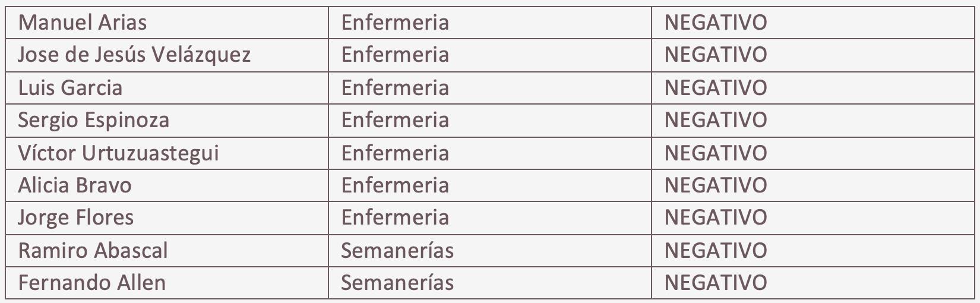Select the Víctor Urtuzuastegui cell

(x=118, y=153)
